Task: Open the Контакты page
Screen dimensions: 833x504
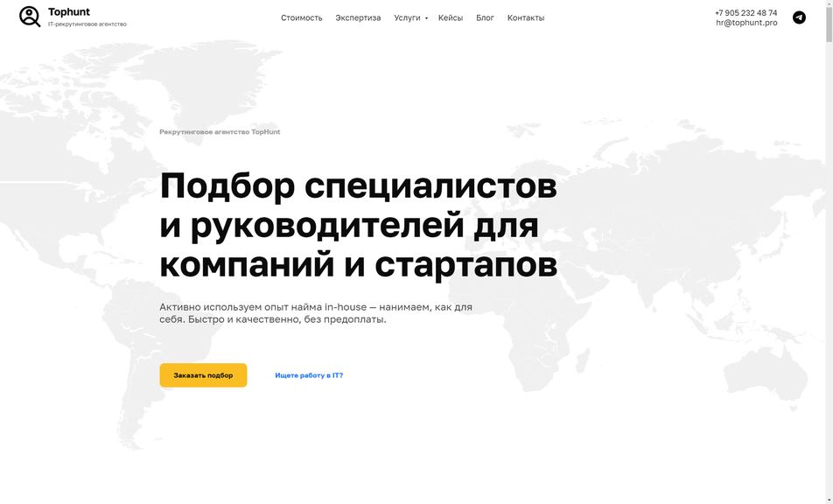Action: click(525, 17)
